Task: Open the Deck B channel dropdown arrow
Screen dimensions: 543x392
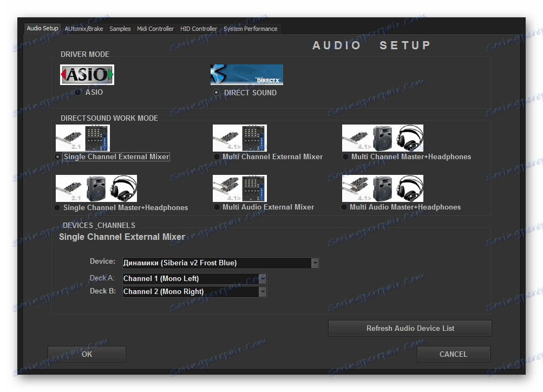Action: coord(263,292)
